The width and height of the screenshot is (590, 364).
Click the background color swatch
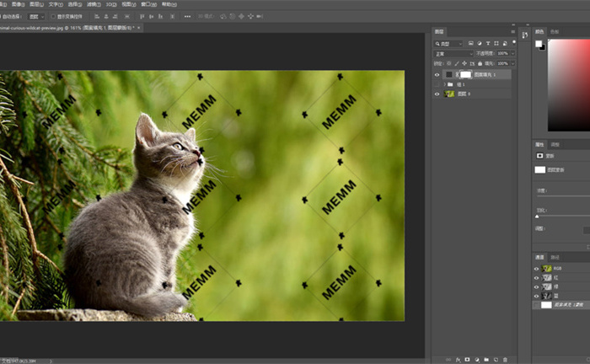[x=543, y=48]
